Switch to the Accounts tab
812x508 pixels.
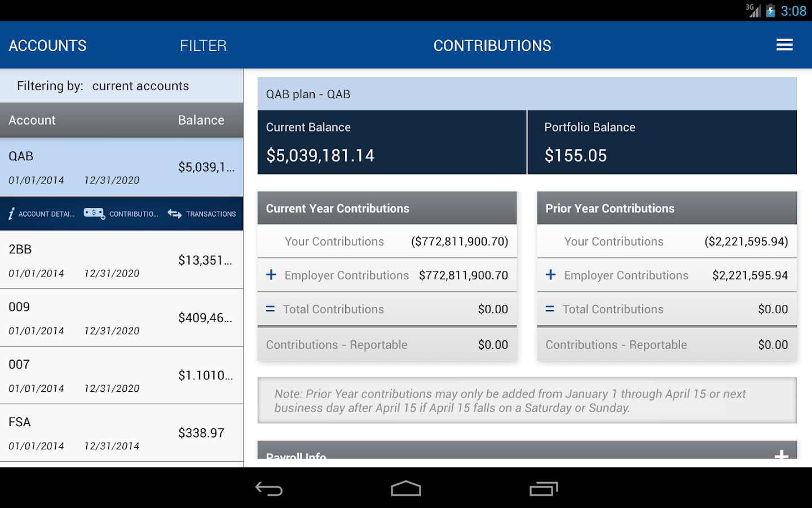[x=48, y=46]
